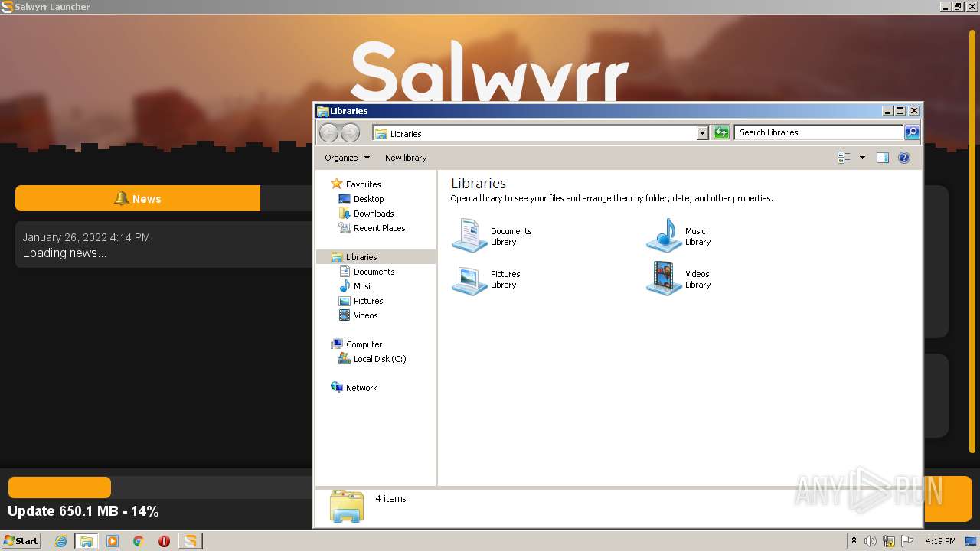Restore down the Salwyrr Launcher window
The image size is (980, 551).
(x=958, y=6)
